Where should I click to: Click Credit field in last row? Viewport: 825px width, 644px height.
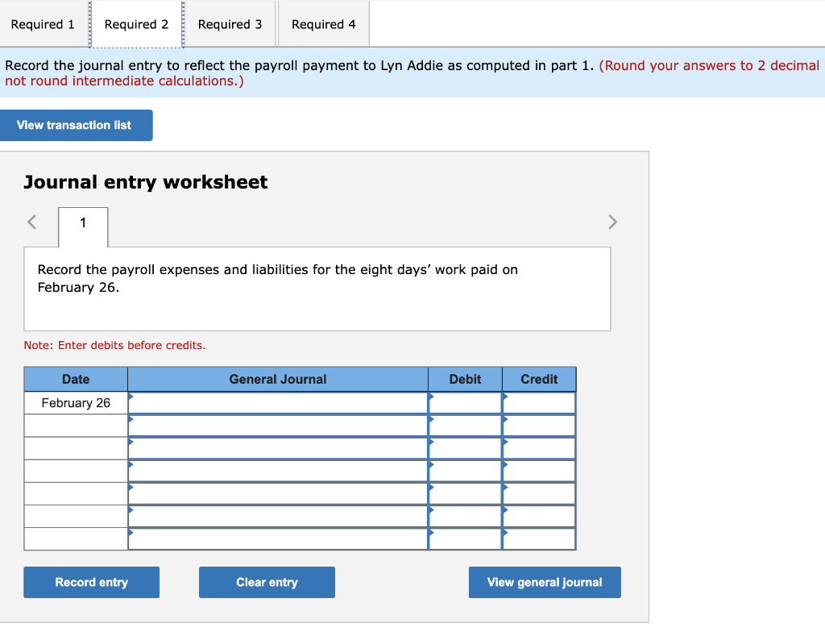pyautogui.click(x=539, y=538)
